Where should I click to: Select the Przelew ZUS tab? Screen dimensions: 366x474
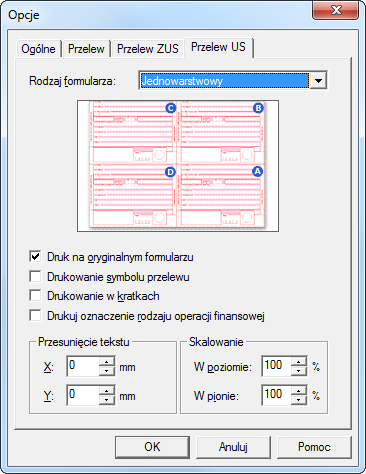point(148,49)
